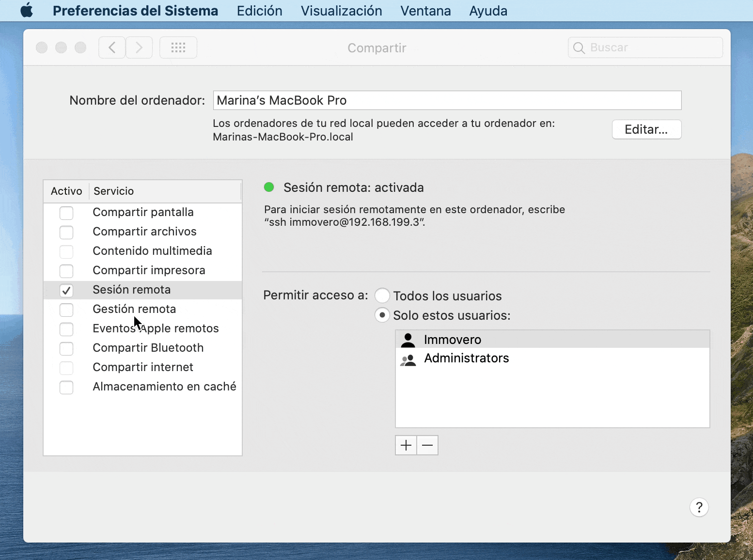Select Solo estos usuarios radio button
The width and height of the screenshot is (753, 560).
tap(382, 315)
